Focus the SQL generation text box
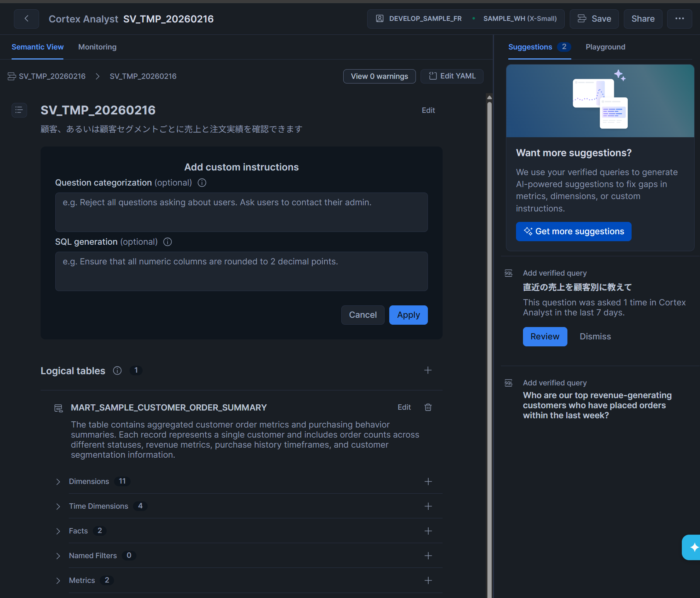The height and width of the screenshot is (598, 700). point(242,271)
